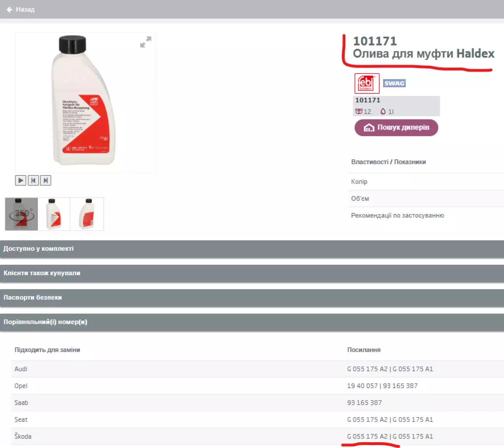Image resolution: width=504 pixels, height=448 pixels.
Task: Play the 360° image rotation
Action: [21, 181]
